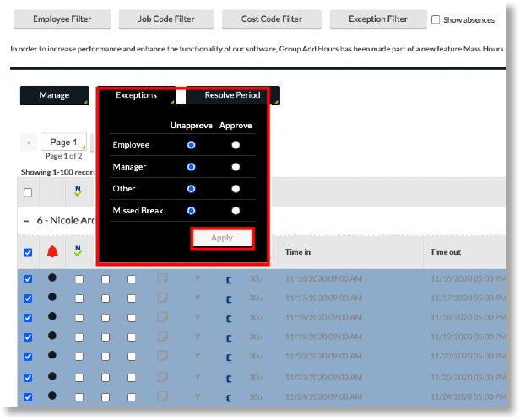Click the 30u break value in 11/20/2020 row

[x=256, y=356]
